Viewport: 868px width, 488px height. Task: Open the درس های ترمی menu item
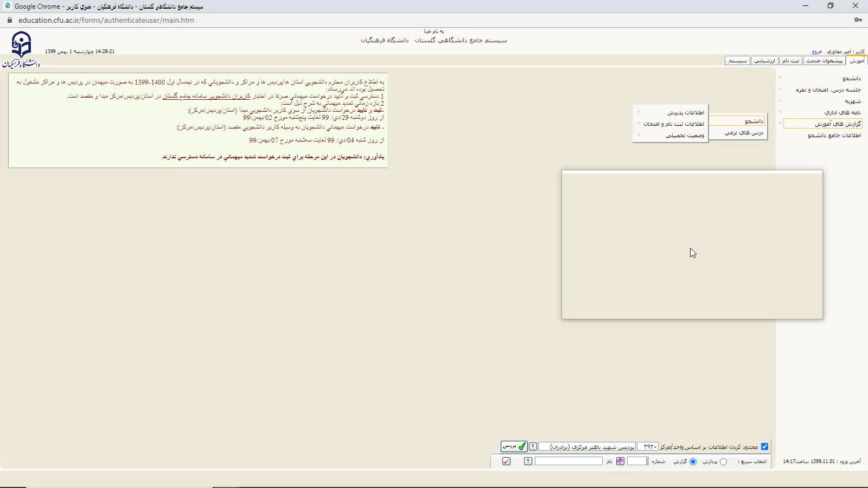pyautogui.click(x=743, y=133)
